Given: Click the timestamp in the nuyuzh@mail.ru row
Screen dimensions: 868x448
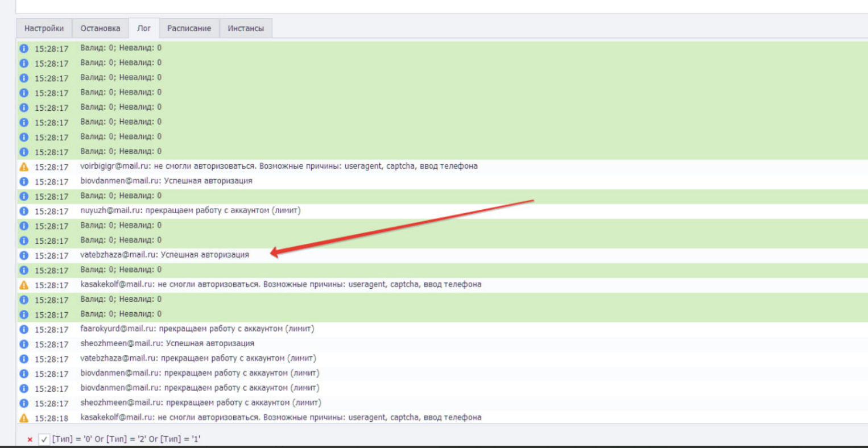Looking at the screenshot, I should pos(51,211).
